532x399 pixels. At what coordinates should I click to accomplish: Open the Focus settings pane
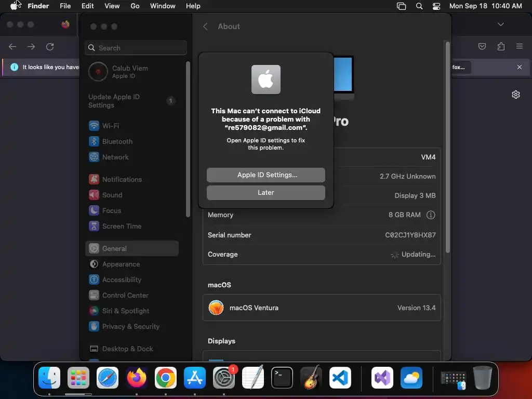(131, 211)
